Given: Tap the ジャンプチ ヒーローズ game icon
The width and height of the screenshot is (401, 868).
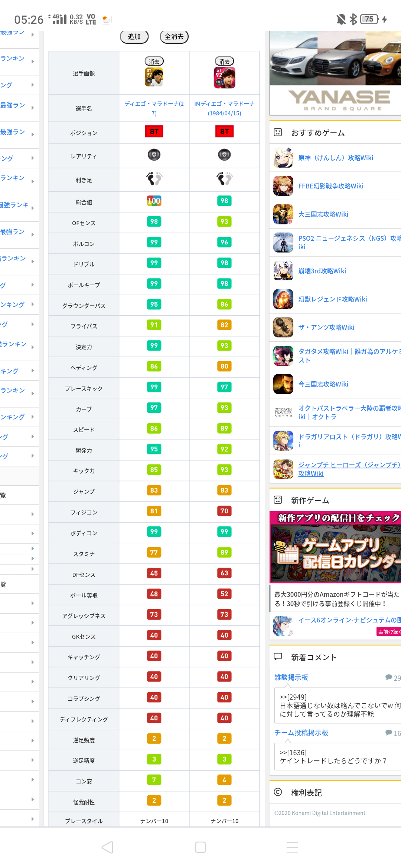Looking at the screenshot, I should (283, 469).
